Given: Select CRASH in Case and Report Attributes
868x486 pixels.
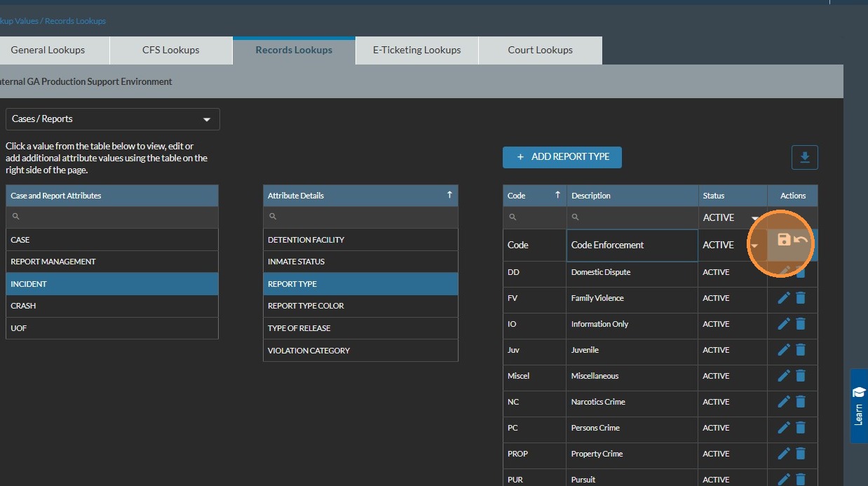Looking at the screenshot, I should [111, 306].
